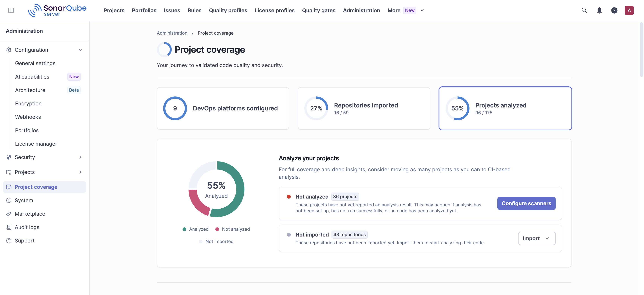Open License manager
Viewport: 644px width, 295px height.
[36, 144]
